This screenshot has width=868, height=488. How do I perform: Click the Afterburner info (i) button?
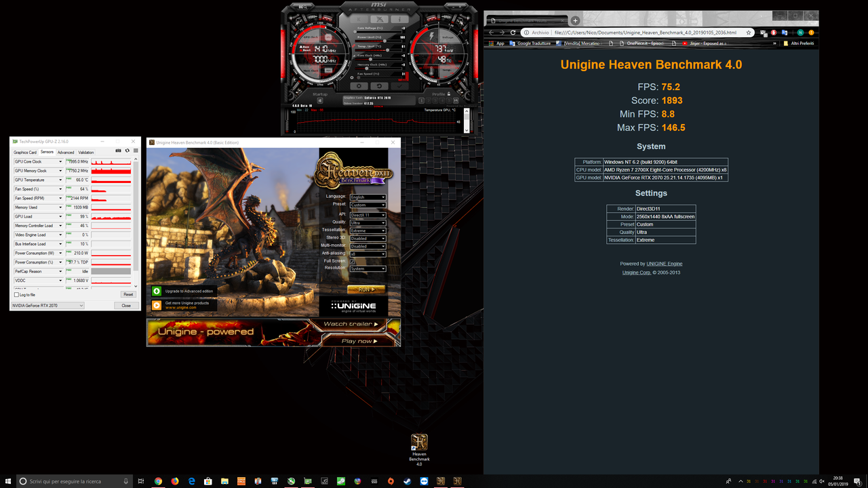pyautogui.click(x=399, y=19)
